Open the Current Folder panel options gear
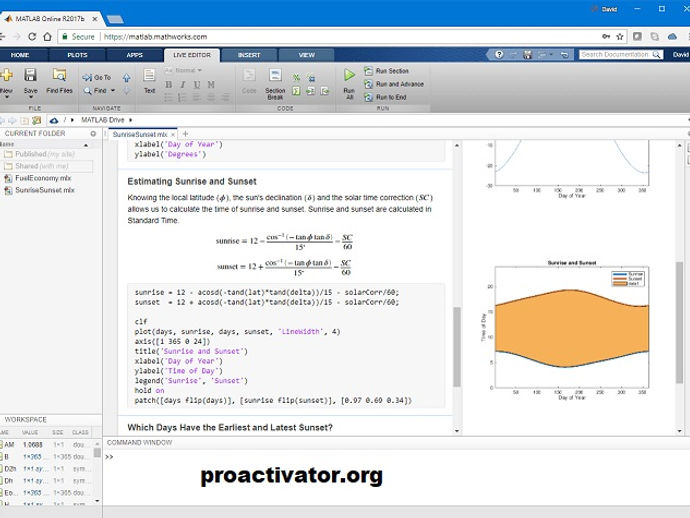Screen dimensions: 690x518 click(x=93, y=133)
